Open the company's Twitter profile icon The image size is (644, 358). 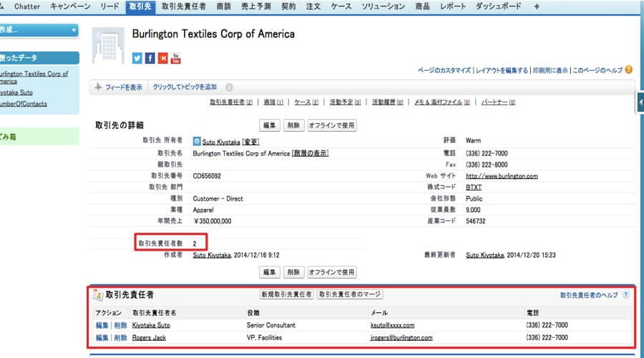pyautogui.click(x=137, y=58)
